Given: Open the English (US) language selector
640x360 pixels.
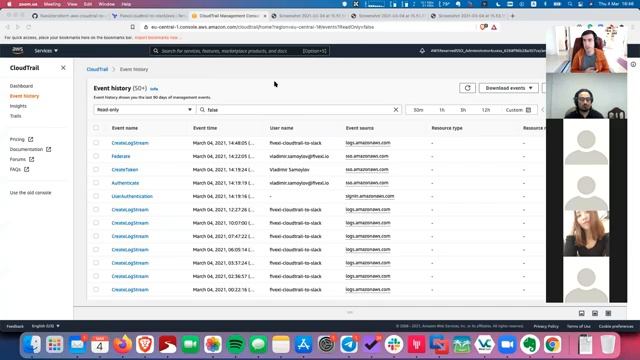Looking at the screenshot, I should click(x=45, y=326).
